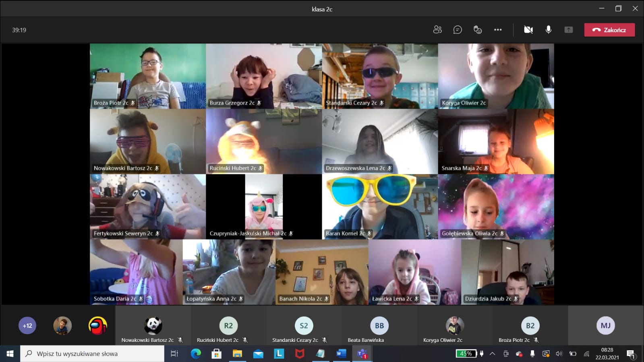Open the Wi-Fi network tray icon

pyautogui.click(x=586, y=354)
